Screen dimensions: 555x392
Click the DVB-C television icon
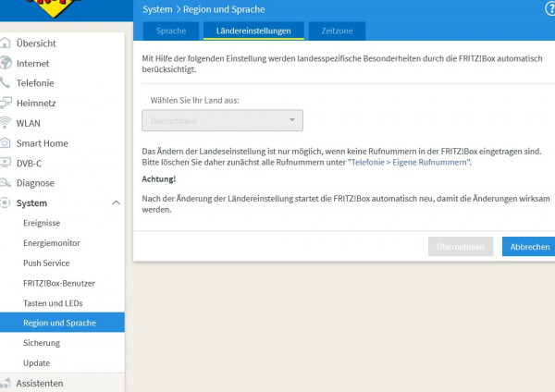(x=5, y=163)
